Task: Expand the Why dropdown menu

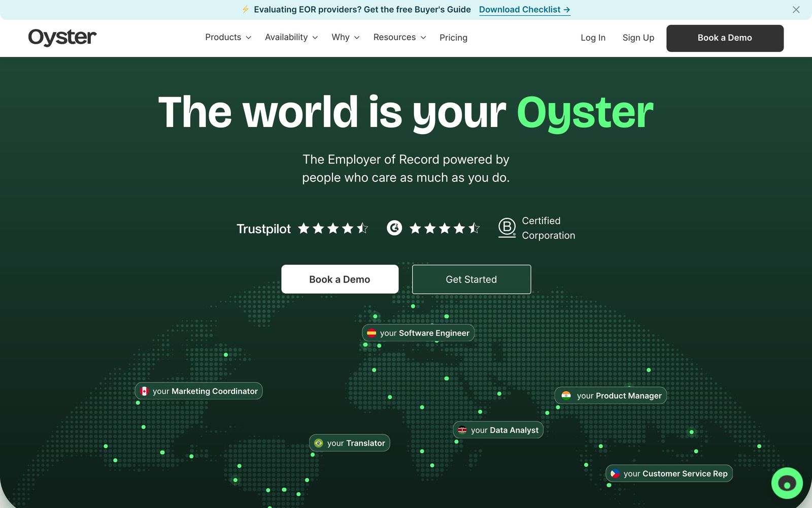Action: coord(346,37)
